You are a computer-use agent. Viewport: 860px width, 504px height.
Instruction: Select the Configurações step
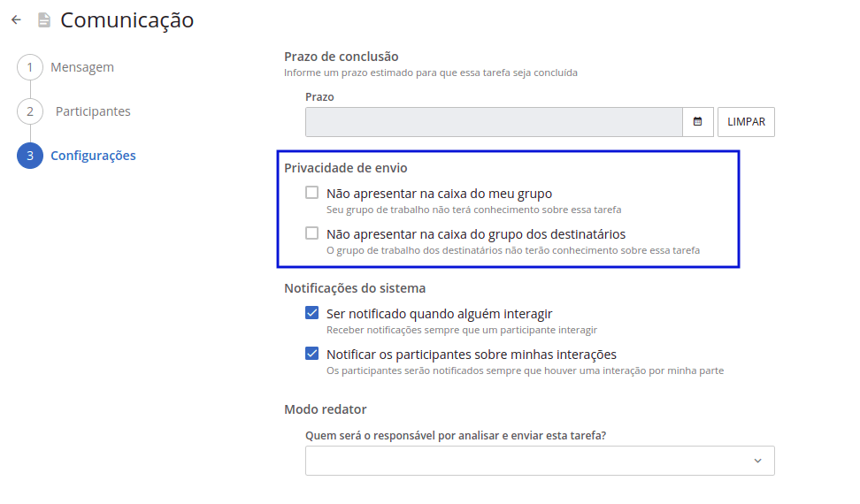tap(93, 156)
